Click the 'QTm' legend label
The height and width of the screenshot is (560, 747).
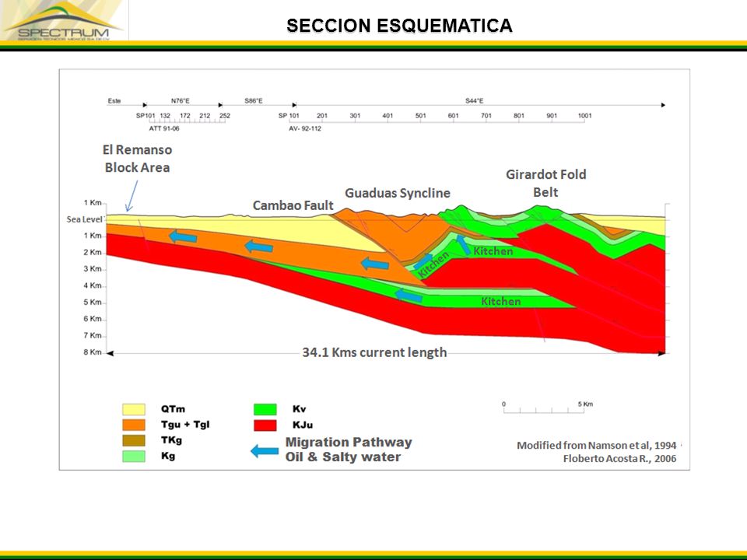(173, 409)
